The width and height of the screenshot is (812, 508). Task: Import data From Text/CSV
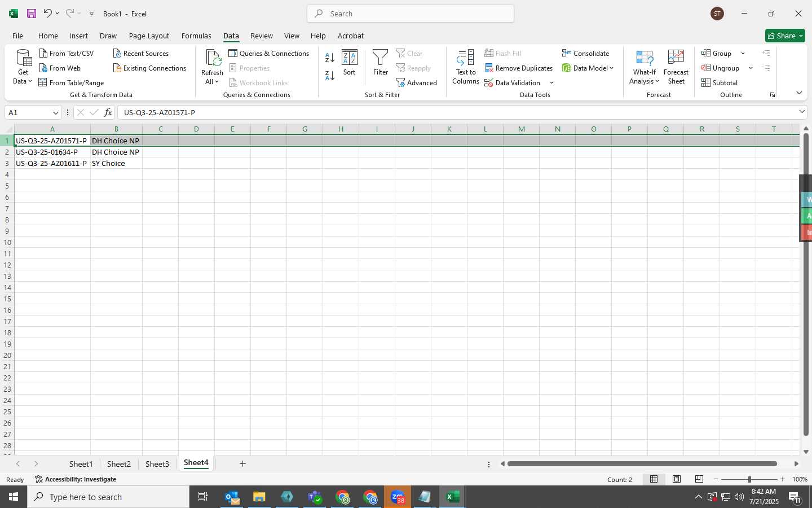pyautogui.click(x=67, y=53)
